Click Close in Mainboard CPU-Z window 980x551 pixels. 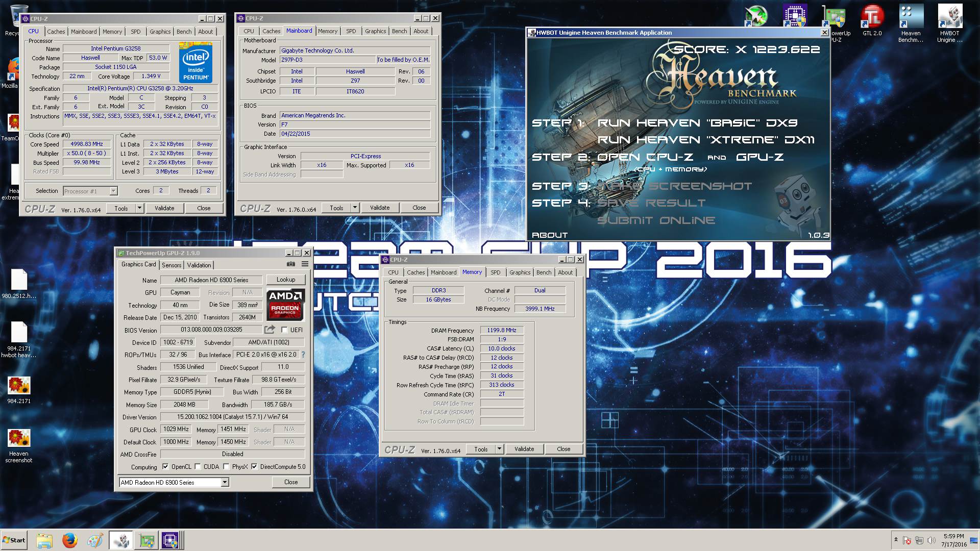(419, 208)
